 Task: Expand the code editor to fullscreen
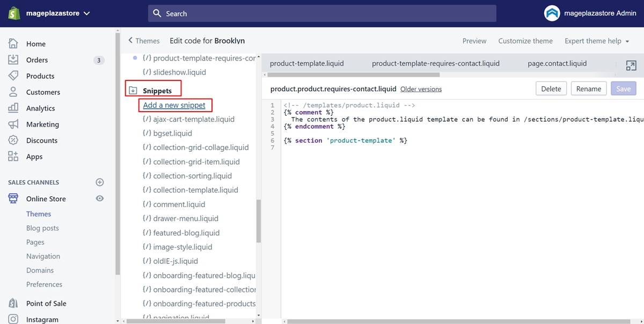(x=631, y=65)
